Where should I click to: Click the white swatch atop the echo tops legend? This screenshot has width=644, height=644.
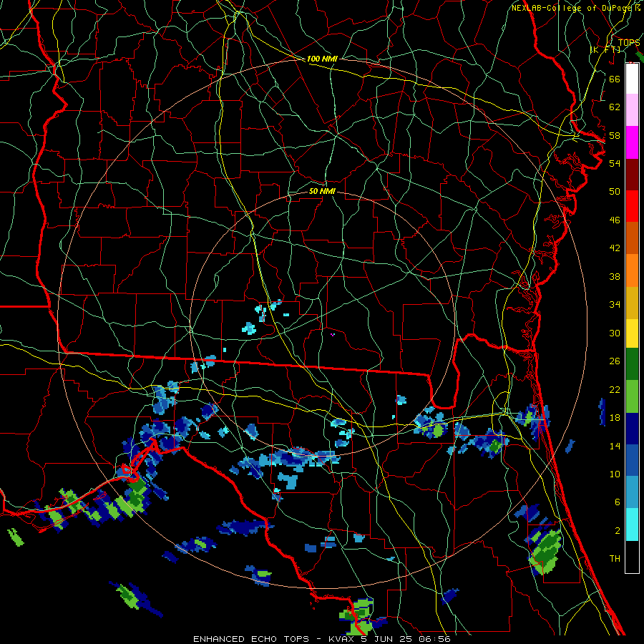click(632, 79)
